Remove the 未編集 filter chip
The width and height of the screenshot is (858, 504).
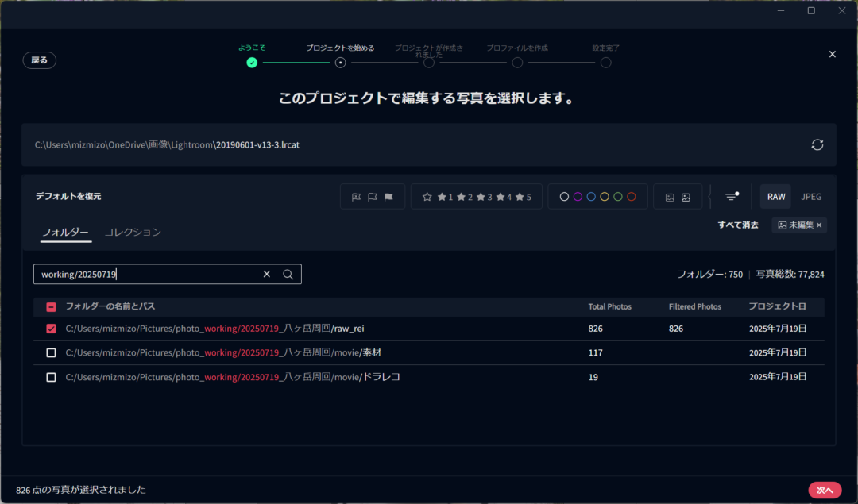(x=819, y=225)
